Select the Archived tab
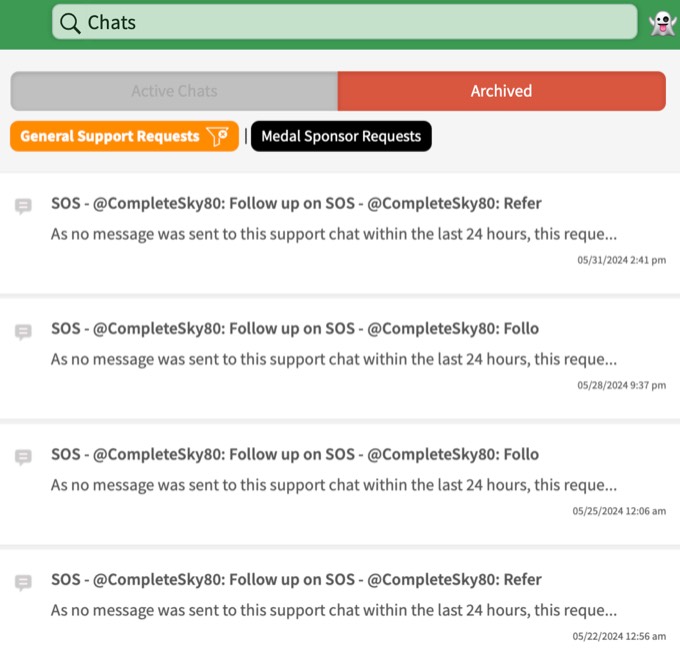This screenshot has height=653, width=680. (x=501, y=91)
